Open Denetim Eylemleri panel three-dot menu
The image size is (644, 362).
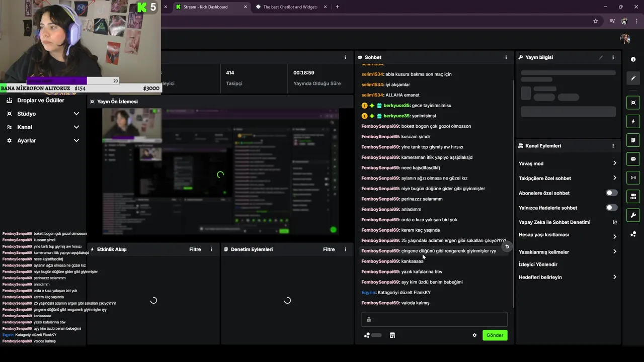pyautogui.click(x=345, y=249)
